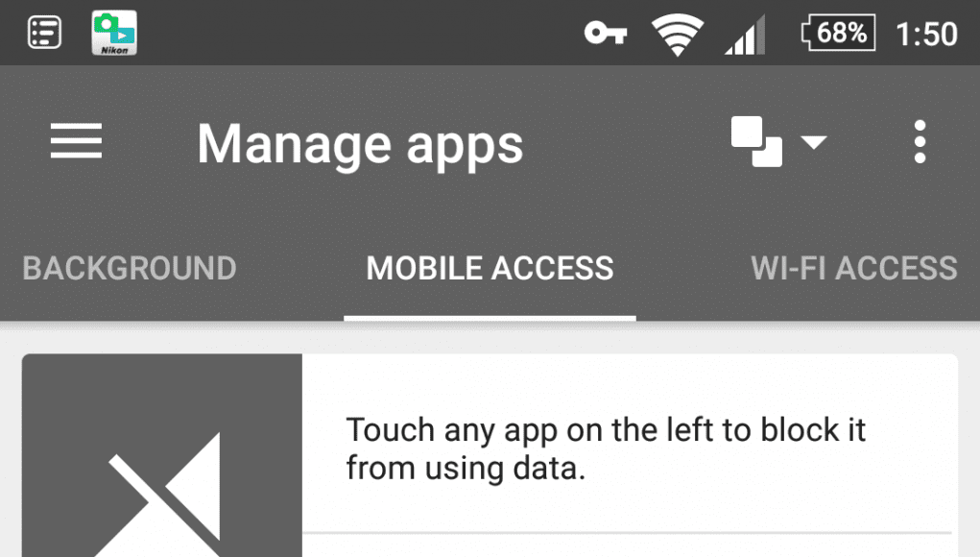Tap the white underline below MOBILE ACCESS
Image resolution: width=980 pixels, height=557 pixels.
point(490,318)
